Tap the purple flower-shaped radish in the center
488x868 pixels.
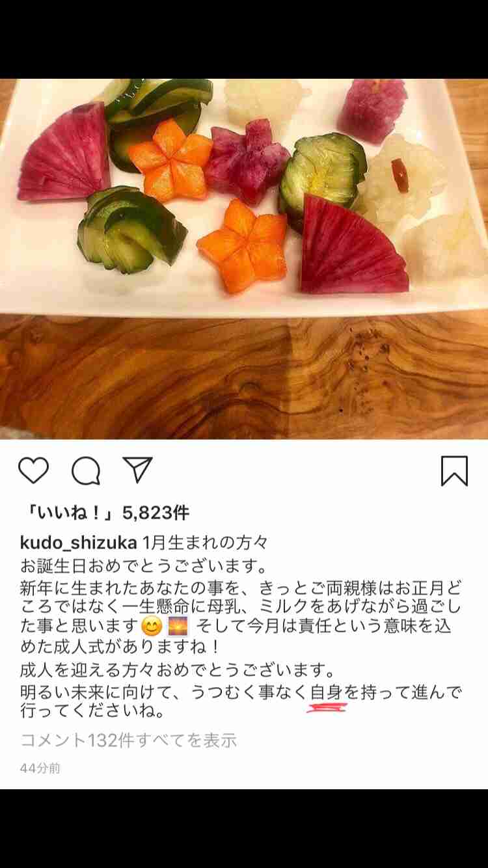247,161
